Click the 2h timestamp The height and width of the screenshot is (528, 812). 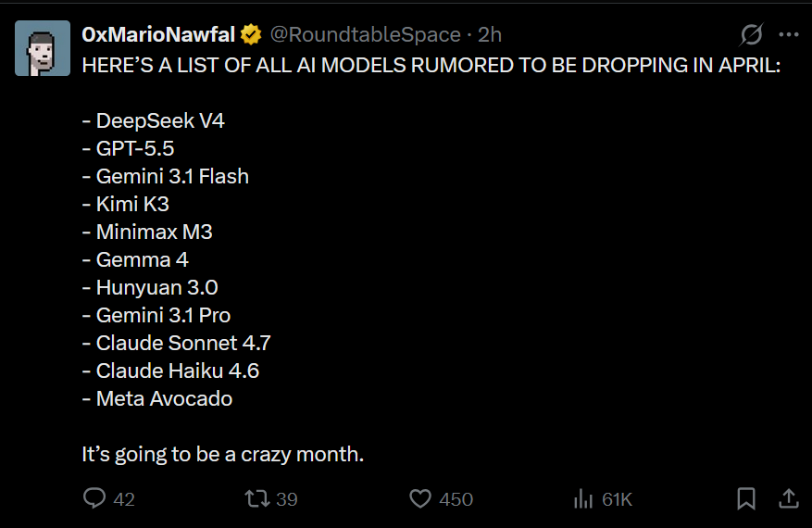pyautogui.click(x=490, y=35)
